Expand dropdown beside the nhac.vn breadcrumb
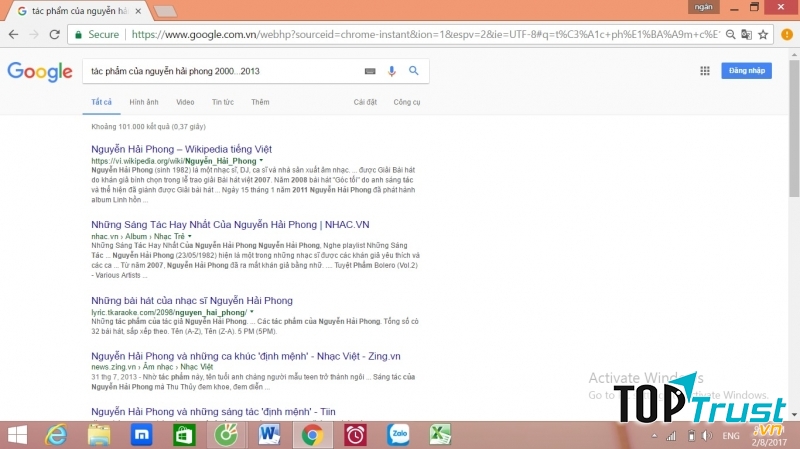The height and width of the screenshot is (449, 800). pyautogui.click(x=189, y=236)
